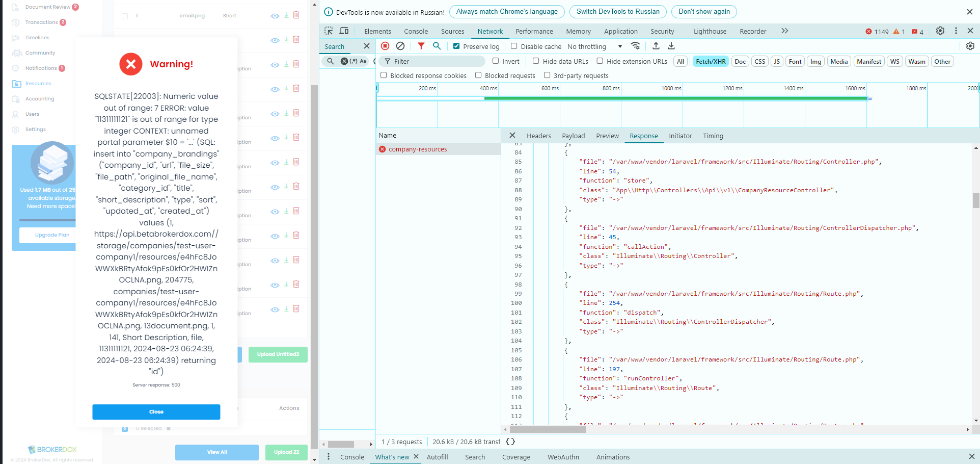Filter requests by JS type
The image size is (980, 464).
(x=777, y=62)
